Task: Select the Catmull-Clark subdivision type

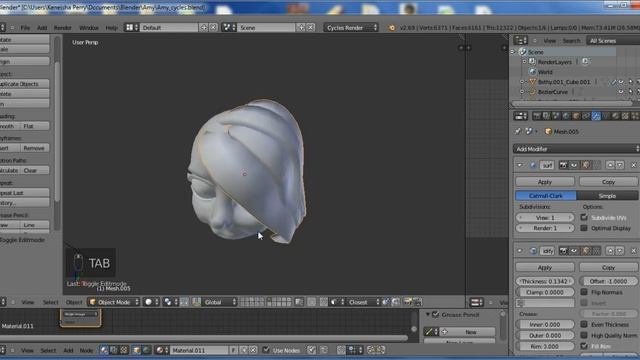Action: pos(546,196)
